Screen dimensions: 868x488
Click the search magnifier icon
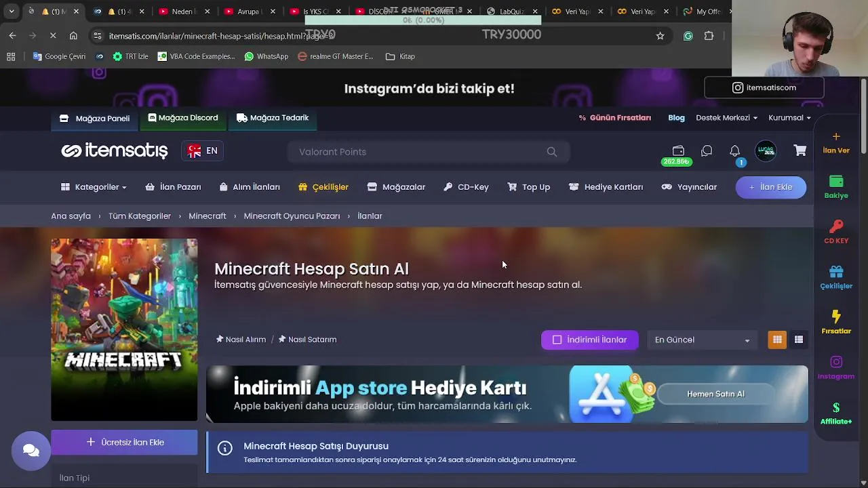point(552,152)
